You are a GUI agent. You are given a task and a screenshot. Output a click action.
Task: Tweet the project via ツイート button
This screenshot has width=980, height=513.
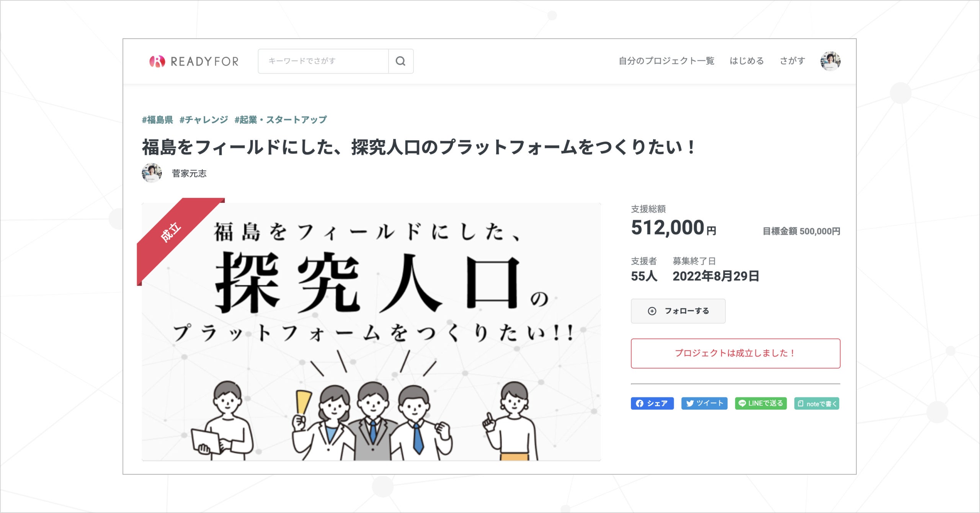pyautogui.click(x=704, y=403)
